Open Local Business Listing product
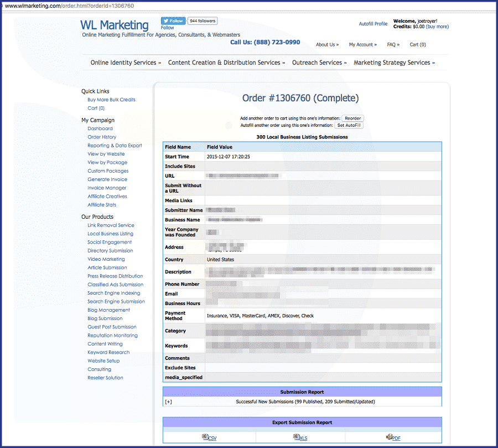 111,234
